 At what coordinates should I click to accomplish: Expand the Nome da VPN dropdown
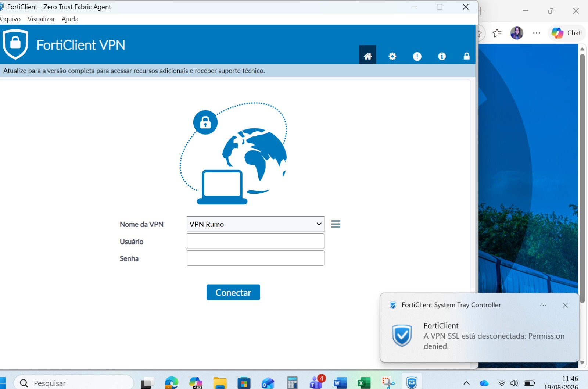tap(255, 224)
